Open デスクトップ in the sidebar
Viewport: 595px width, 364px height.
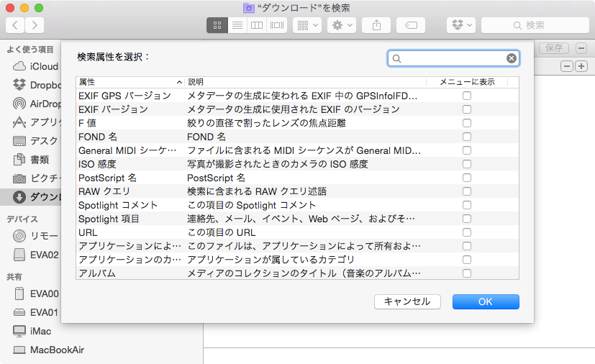(36, 141)
